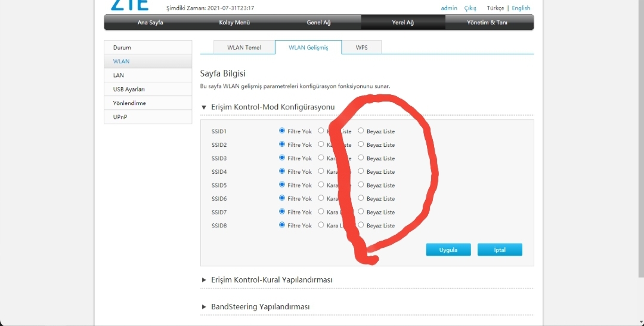Switch to the WLAN Temel tab
644x326 pixels.
[244, 47]
